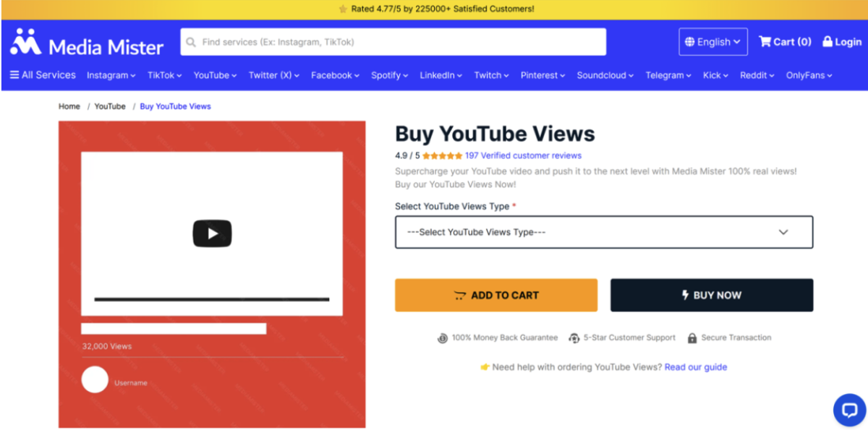Open All Services hamburger menu
This screenshot has height=430, width=868.
pos(14,75)
